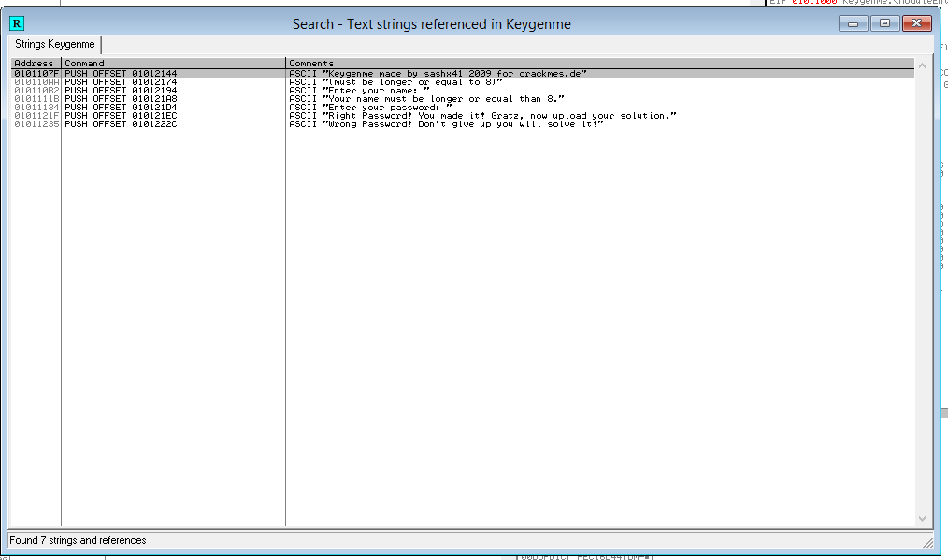Switch to the Strings Keygenme tab
Image resolution: width=948 pixels, height=560 pixels.
55,44
